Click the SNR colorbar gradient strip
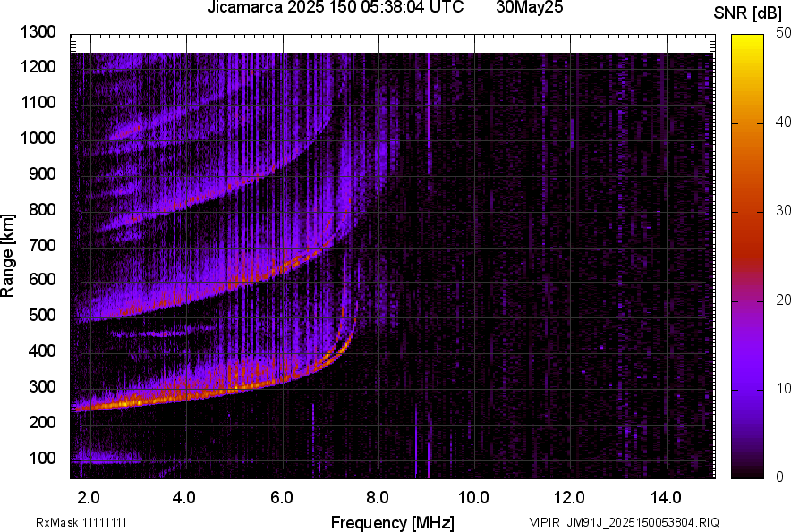The width and height of the screenshot is (791, 532). [747, 257]
